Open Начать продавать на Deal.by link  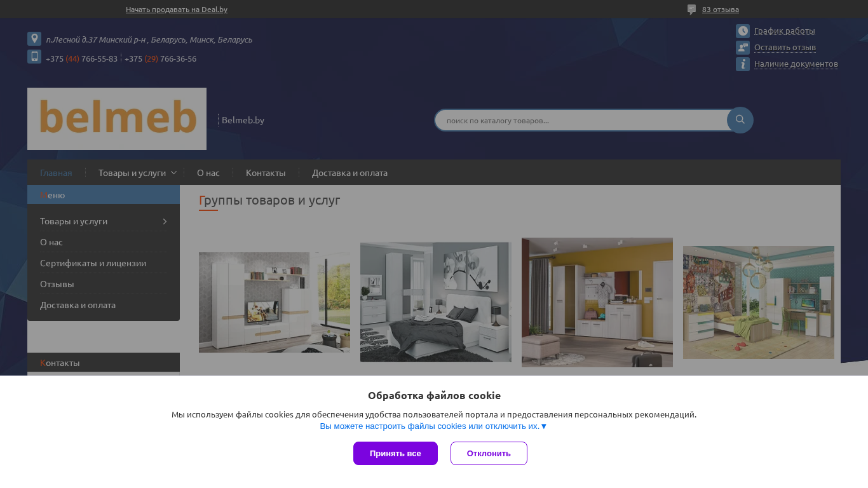[x=177, y=10]
